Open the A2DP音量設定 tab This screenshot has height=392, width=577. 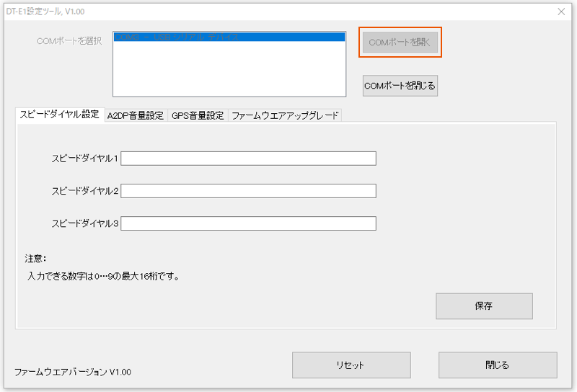pyautogui.click(x=136, y=115)
